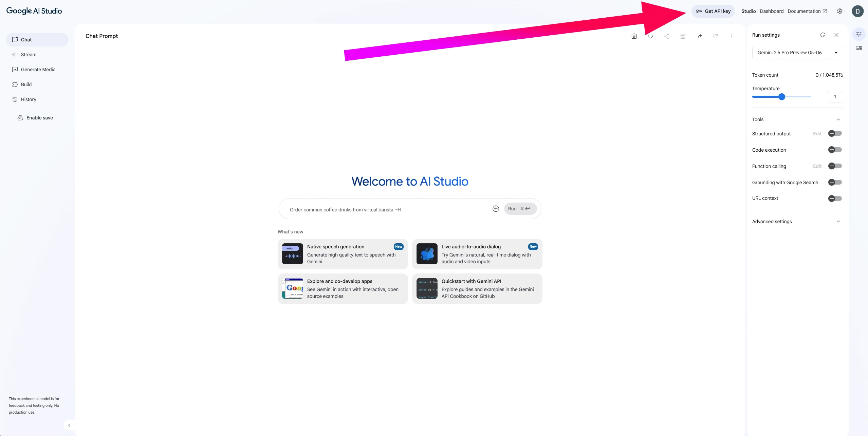
Task: Open the get code icon
Action: click(x=650, y=36)
